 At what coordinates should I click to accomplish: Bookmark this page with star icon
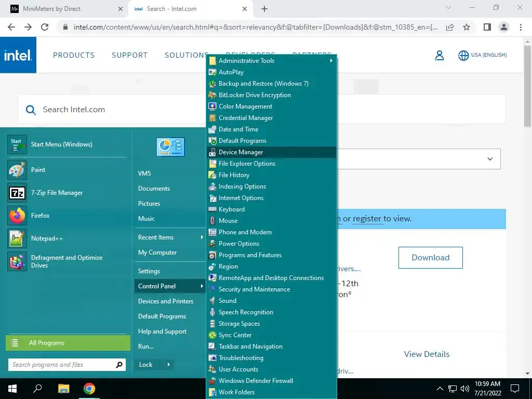[x=467, y=27]
